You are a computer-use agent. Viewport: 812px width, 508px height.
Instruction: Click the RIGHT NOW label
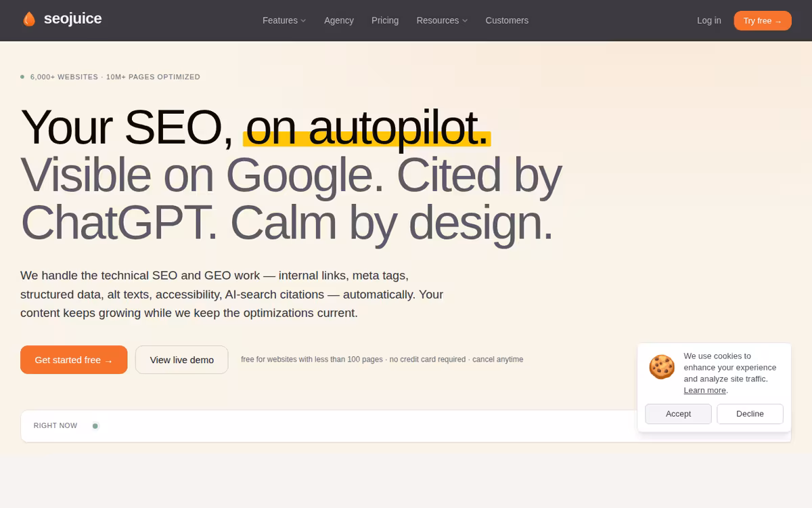55,426
